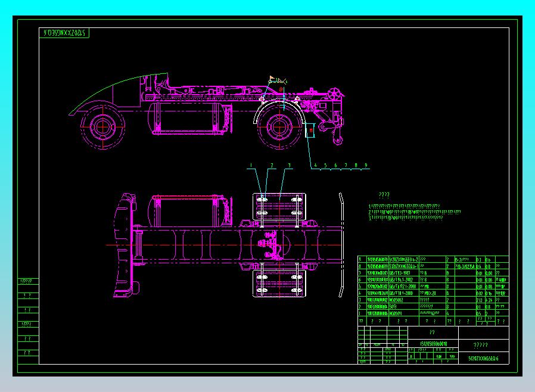
Task: Click the first technical note line
Action: pyautogui.click(x=404, y=206)
